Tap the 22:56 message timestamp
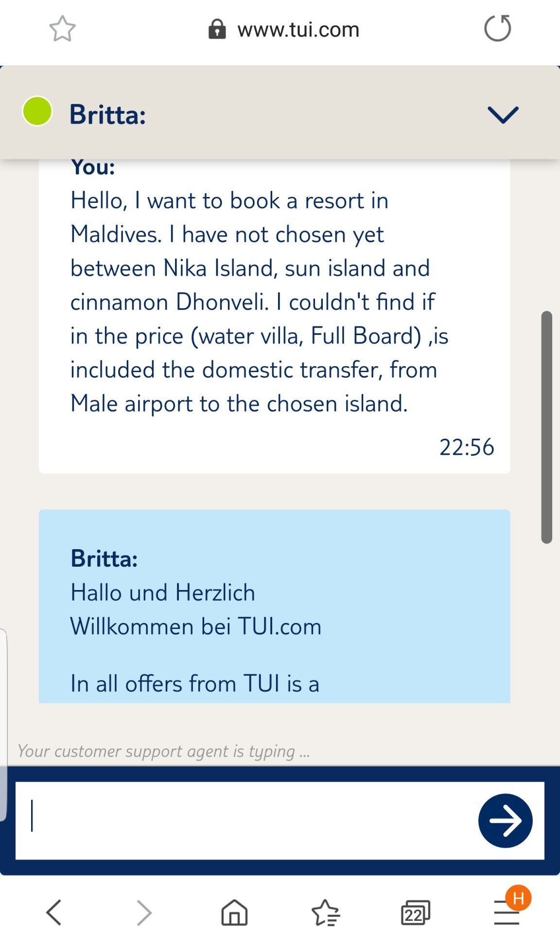Screen dimensions: 560x950 [467, 447]
